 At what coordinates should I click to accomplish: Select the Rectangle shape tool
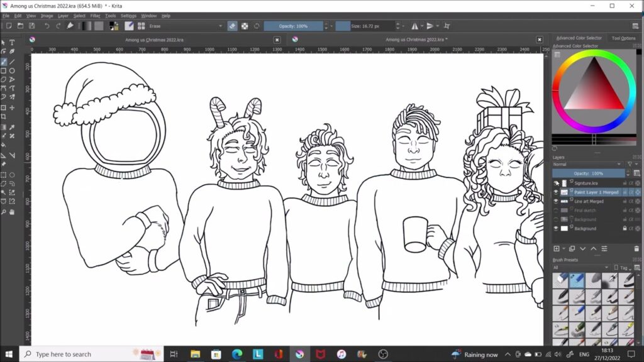coord(4,70)
